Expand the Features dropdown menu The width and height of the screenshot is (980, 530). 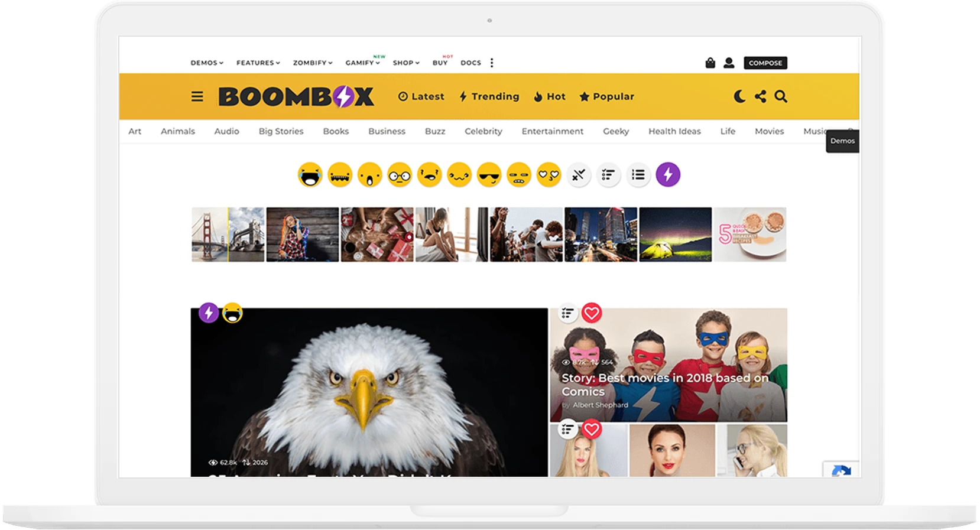click(x=258, y=63)
